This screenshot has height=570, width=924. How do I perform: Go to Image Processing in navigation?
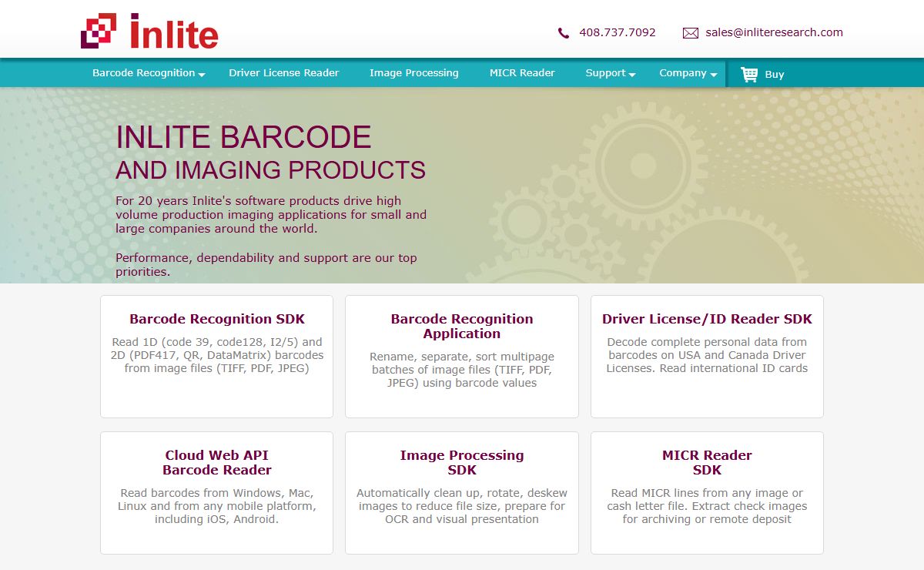click(414, 73)
